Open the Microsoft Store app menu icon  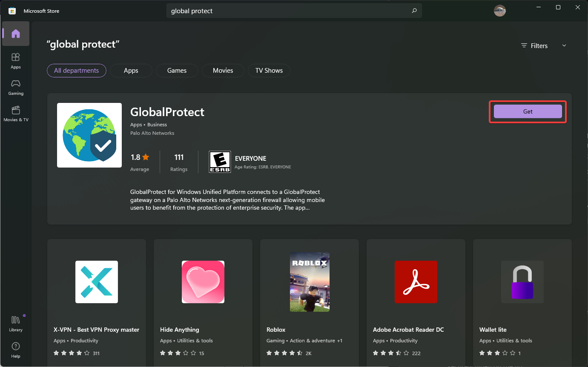coord(11,10)
